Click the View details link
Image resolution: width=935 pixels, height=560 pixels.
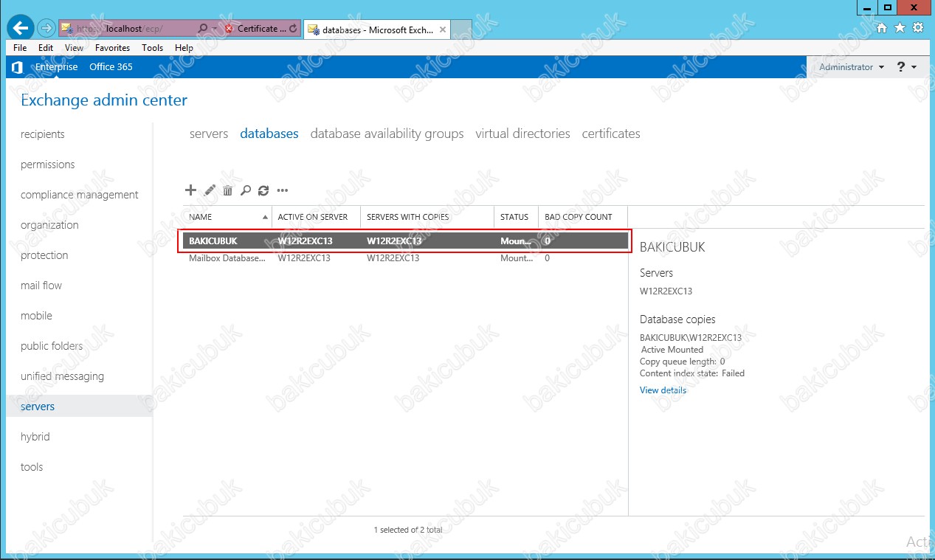pyautogui.click(x=663, y=390)
